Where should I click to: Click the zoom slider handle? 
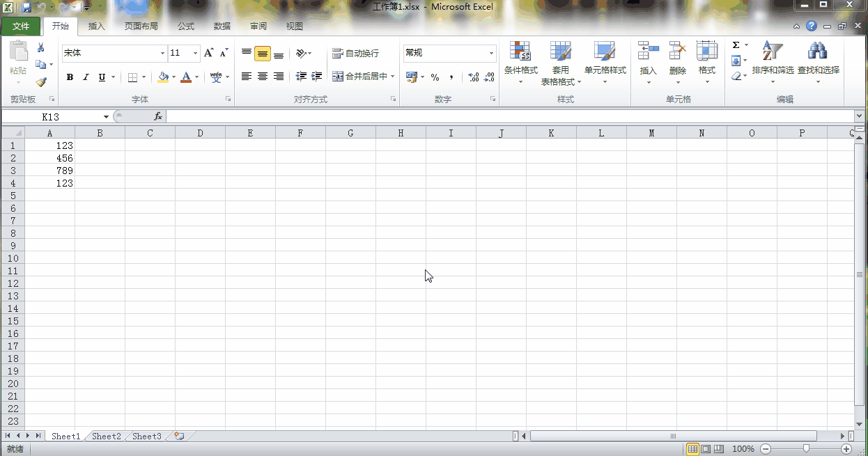tap(806, 449)
